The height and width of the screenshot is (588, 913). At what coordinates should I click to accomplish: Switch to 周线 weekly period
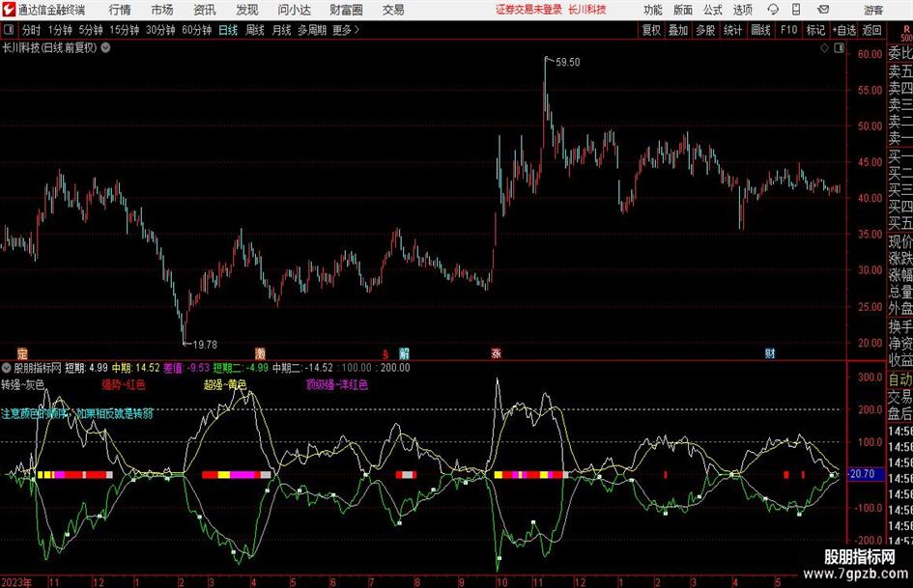point(255,30)
